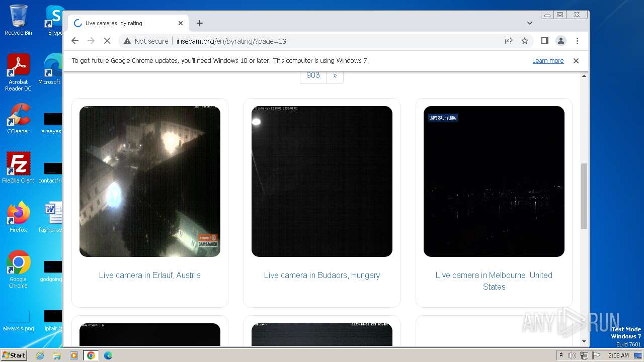Share this page icon in address bar

pyautogui.click(x=509, y=41)
